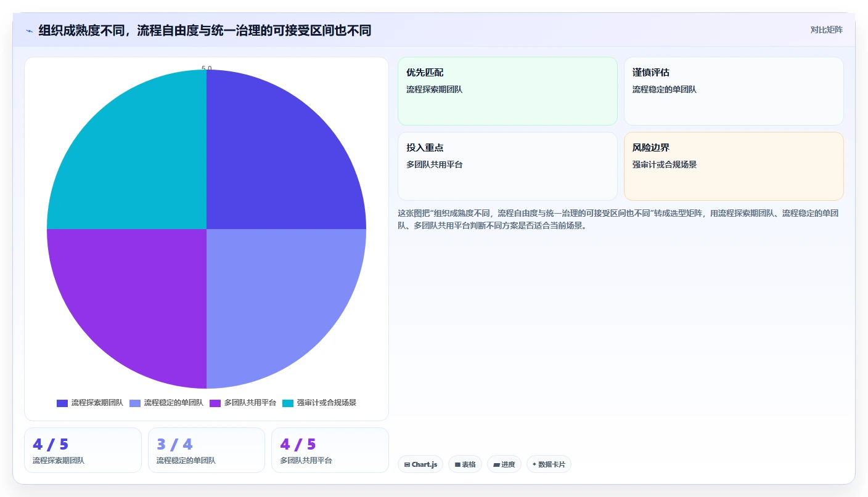The width and height of the screenshot is (868, 497).
Task: Select the Chart.js tag chip
Action: [x=420, y=464]
